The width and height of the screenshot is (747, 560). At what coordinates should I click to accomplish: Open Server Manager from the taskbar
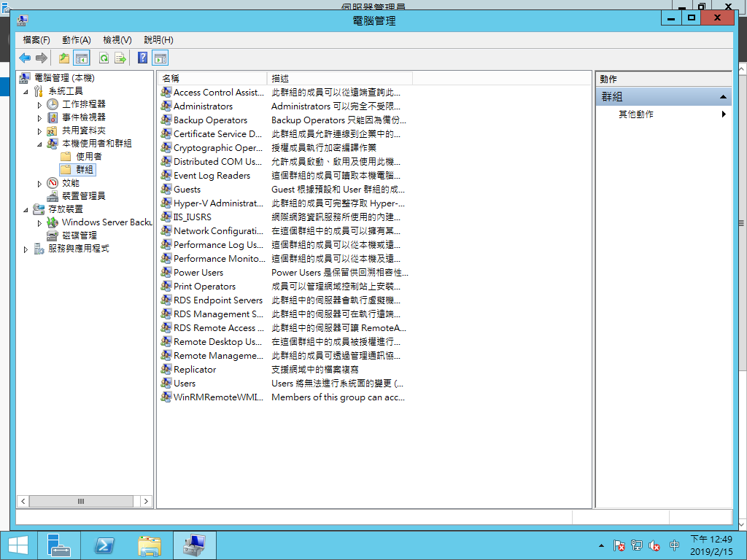(x=59, y=545)
